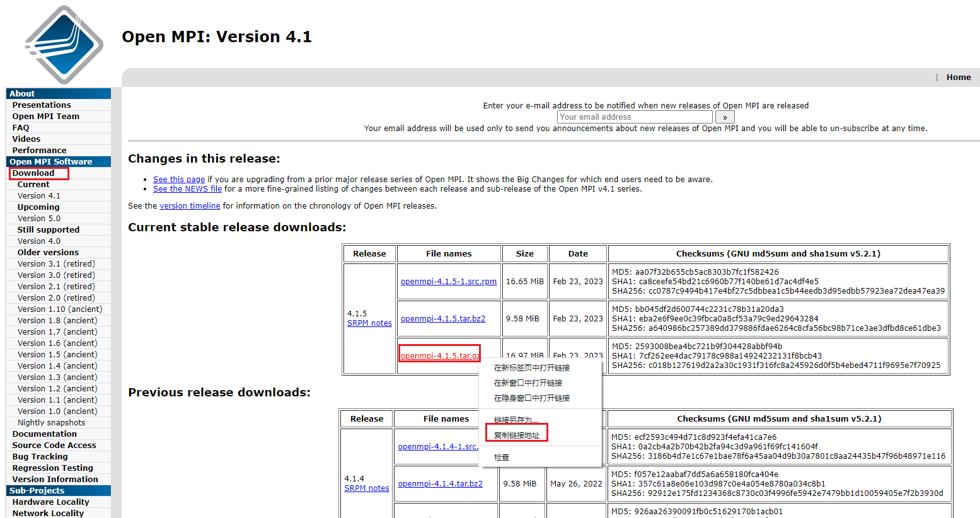Open Version 1.3 (ancient) link
This screenshot has width=980, height=518.
pos(57,377)
